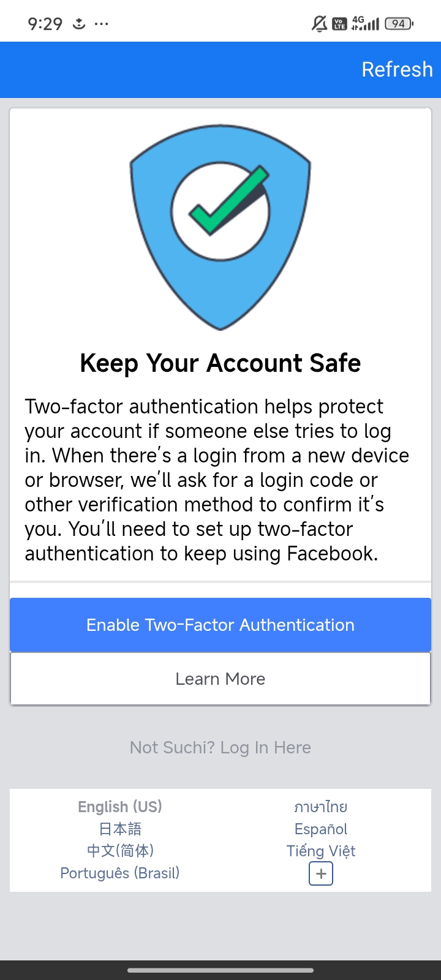
Task: Open the Learn More button
Action: tap(221, 679)
